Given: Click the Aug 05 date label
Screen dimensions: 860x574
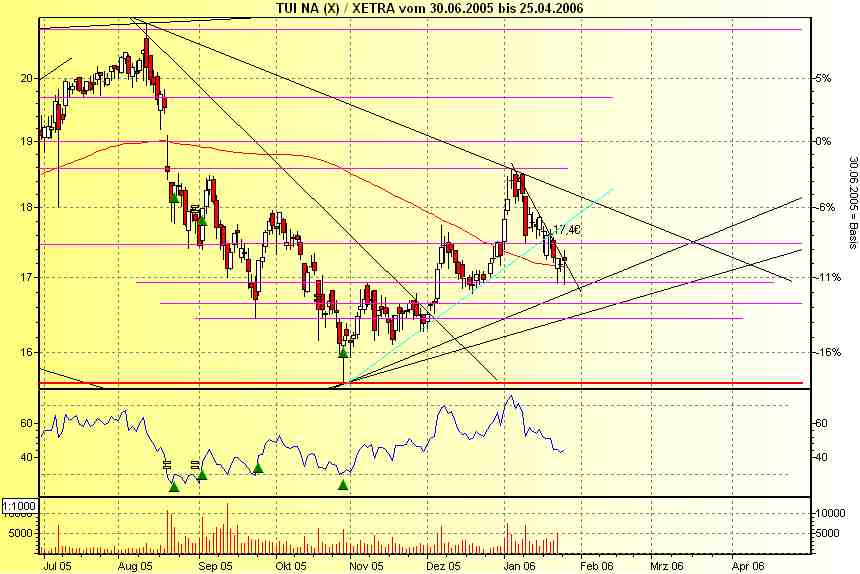Looking at the screenshot, I should (135, 565).
